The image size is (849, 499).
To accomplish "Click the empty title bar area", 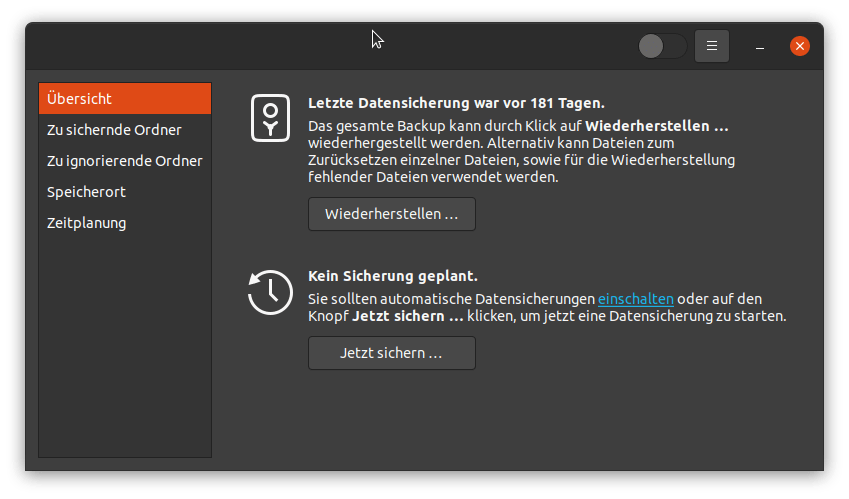I will point(250,46).
